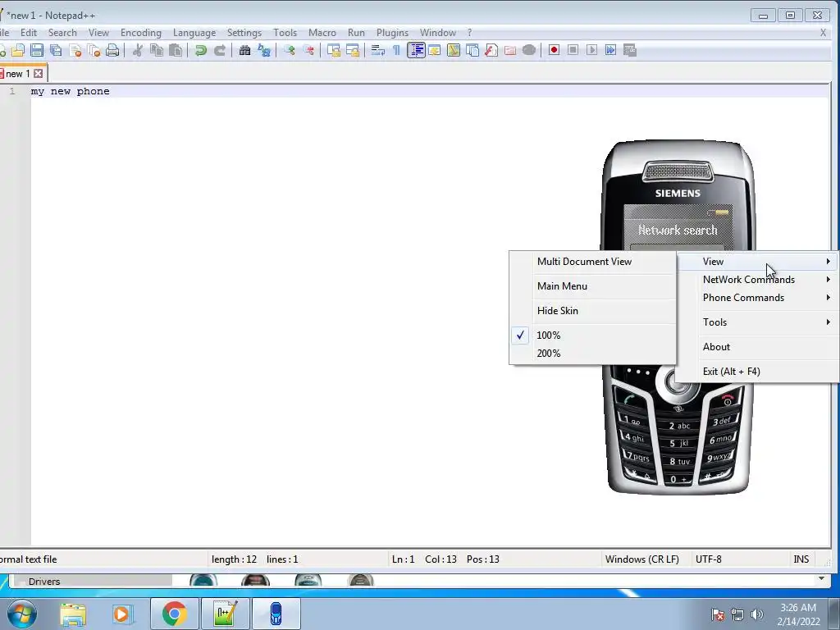Zoom out using the toolbar icon
Screen dimensions: 840x630
pyautogui.click(x=308, y=50)
